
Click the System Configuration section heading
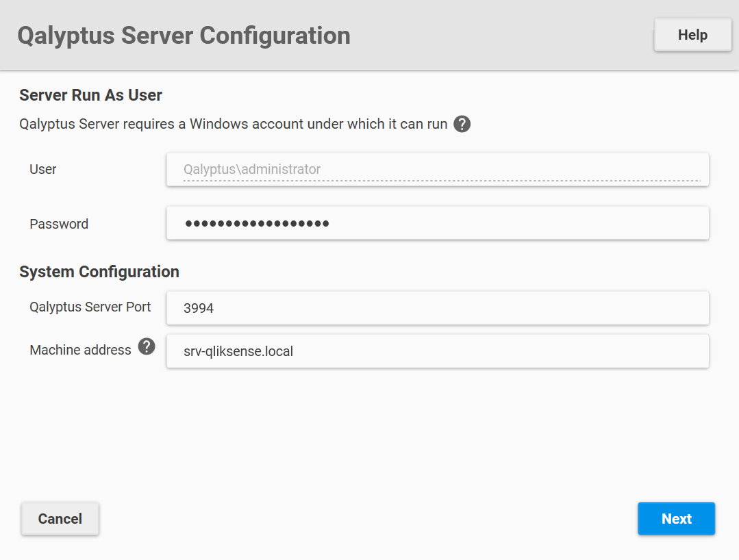point(99,271)
